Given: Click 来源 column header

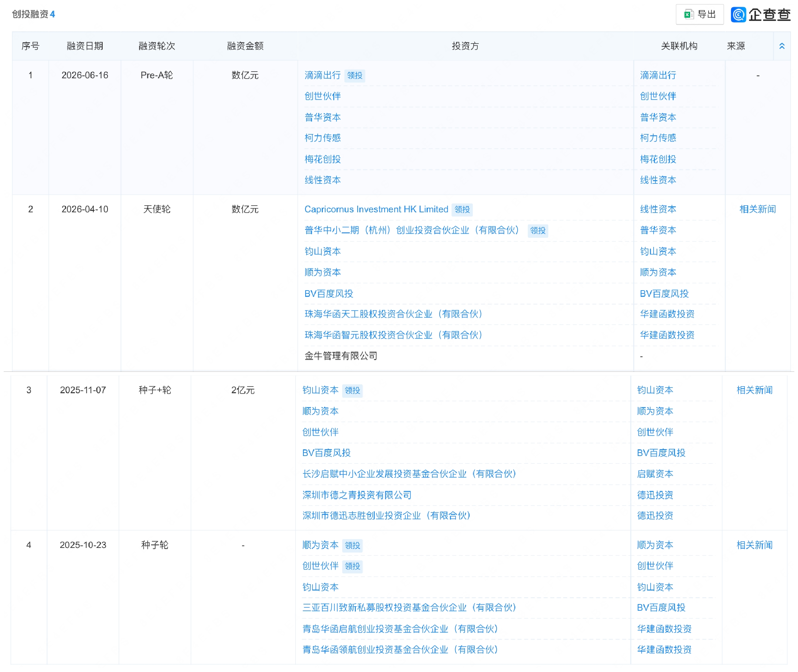Looking at the screenshot, I should (736, 46).
